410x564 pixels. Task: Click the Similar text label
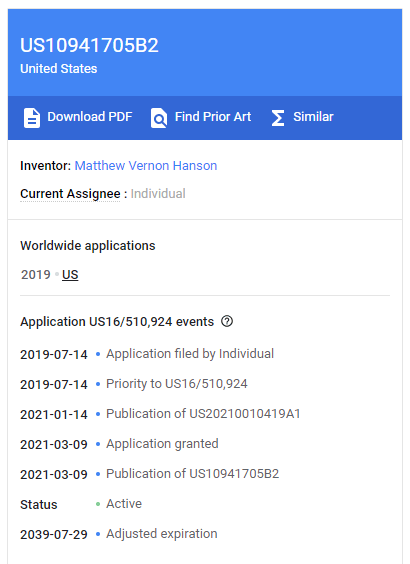click(313, 117)
